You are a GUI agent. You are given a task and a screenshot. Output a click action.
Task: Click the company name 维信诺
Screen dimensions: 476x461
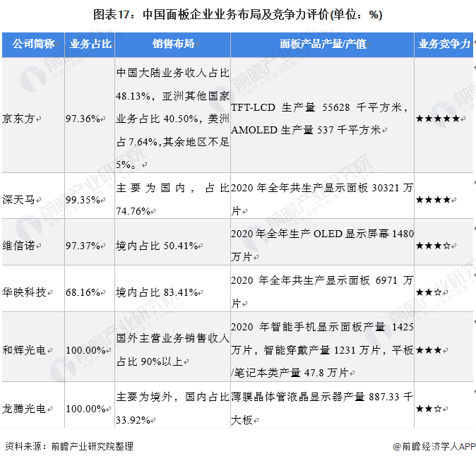click(18, 246)
